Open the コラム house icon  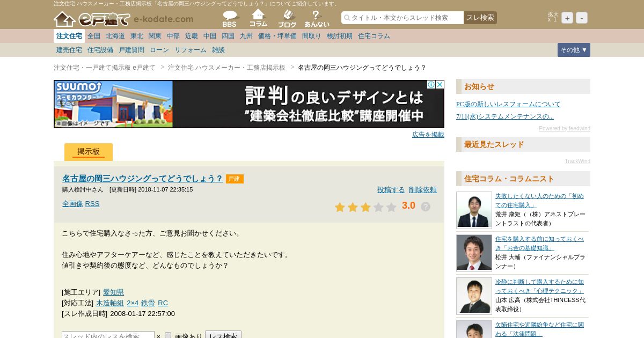(259, 18)
